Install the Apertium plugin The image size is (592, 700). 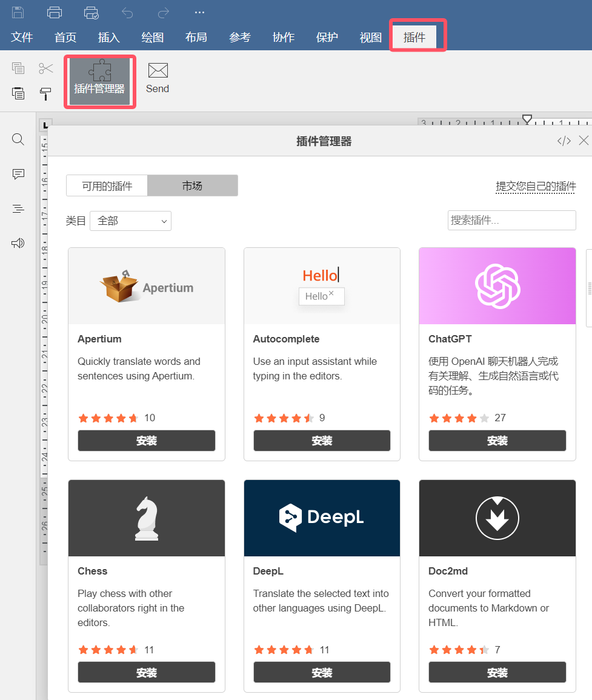[147, 441]
